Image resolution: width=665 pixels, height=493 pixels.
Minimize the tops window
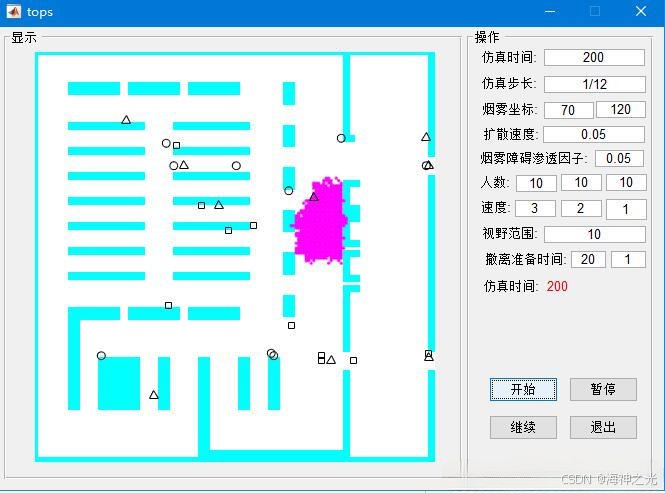point(550,11)
